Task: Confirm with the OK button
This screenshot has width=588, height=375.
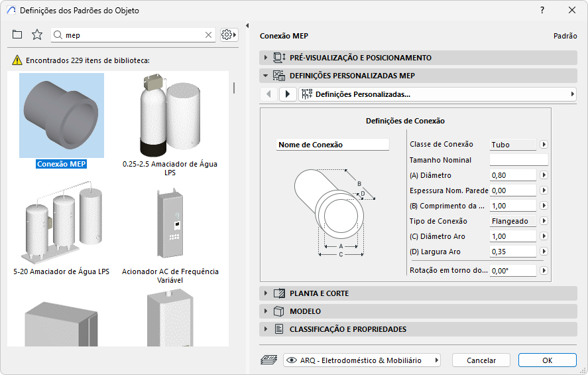Action: pos(547,360)
